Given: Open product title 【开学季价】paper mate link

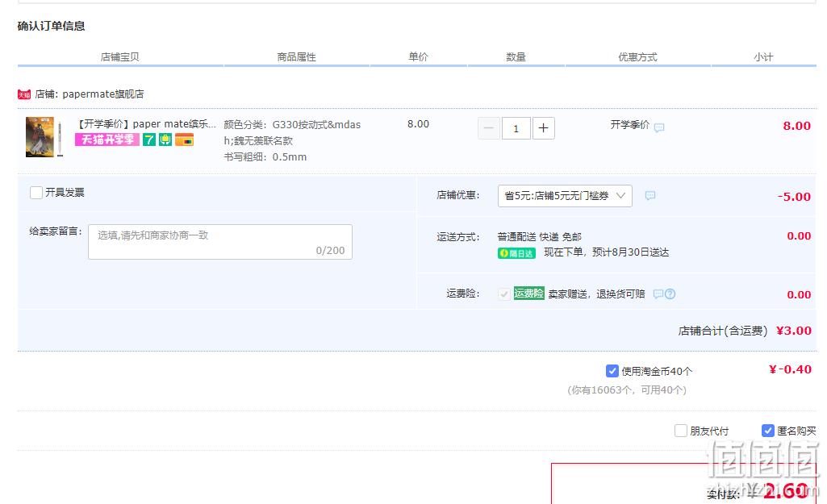Looking at the screenshot, I should pos(146,124).
